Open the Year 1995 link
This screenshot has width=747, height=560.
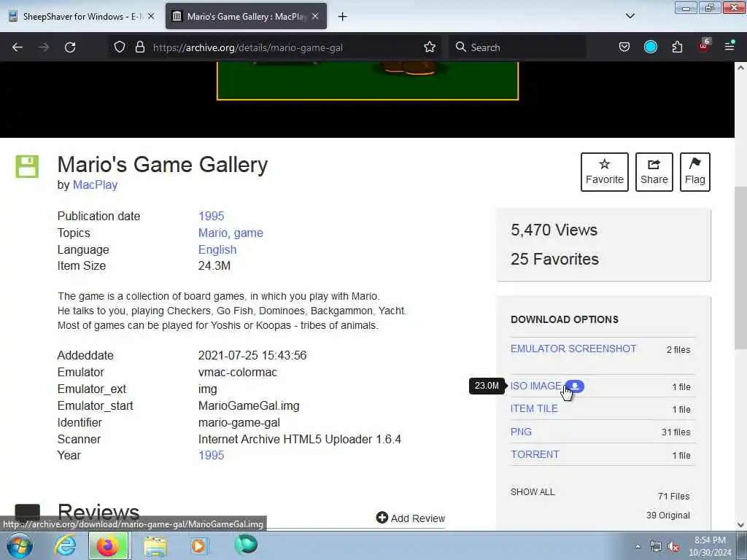pos(211,455)
